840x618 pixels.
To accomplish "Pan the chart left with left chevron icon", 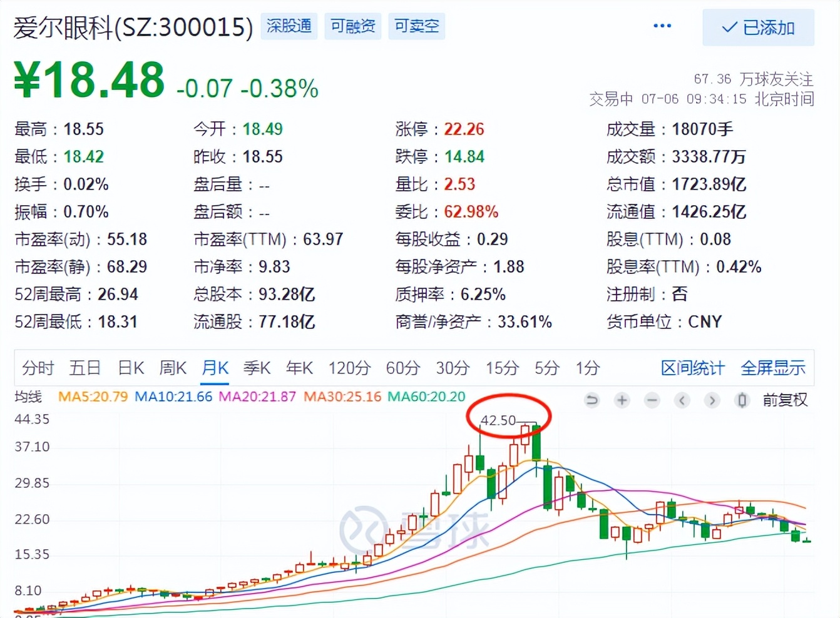I will pos(682,400).
